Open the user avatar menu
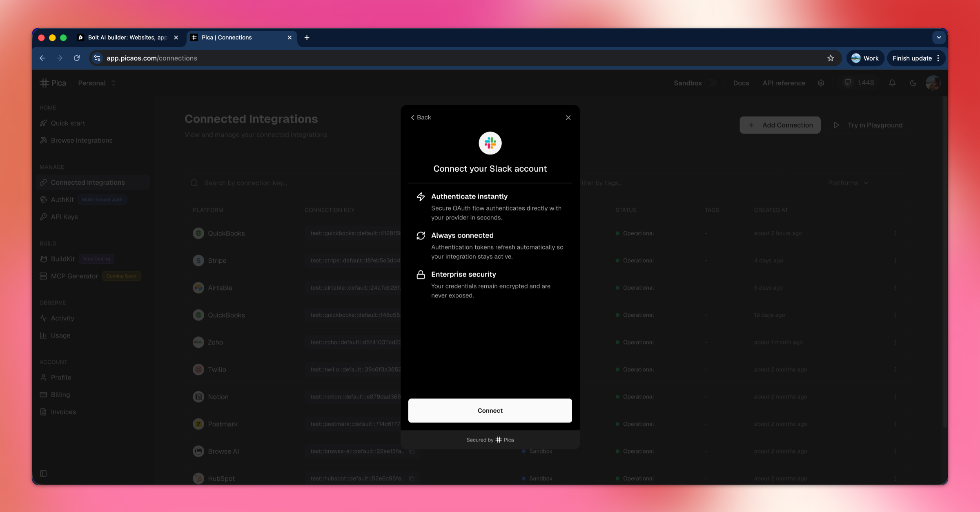This screenshot has width=980, height=512. tap(933, 83)
